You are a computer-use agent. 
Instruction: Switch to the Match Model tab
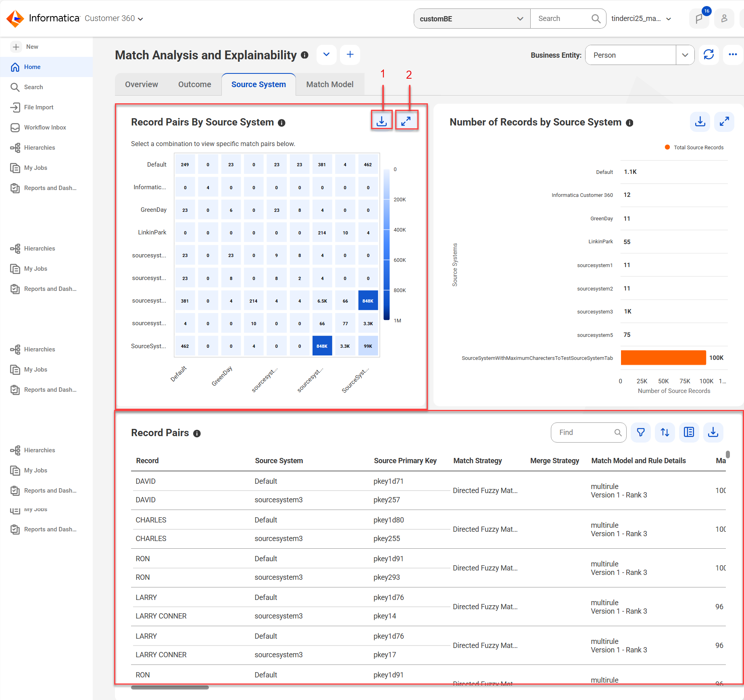330,84
